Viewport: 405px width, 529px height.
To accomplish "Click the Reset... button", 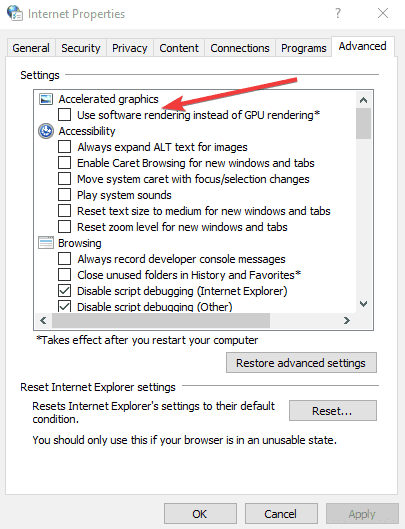I will point(332,411).
